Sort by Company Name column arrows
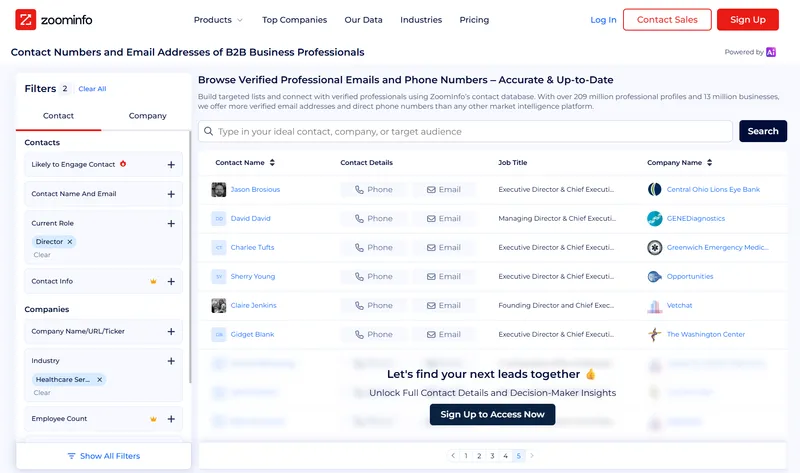800x473 pixels. [x=709, y=162]
